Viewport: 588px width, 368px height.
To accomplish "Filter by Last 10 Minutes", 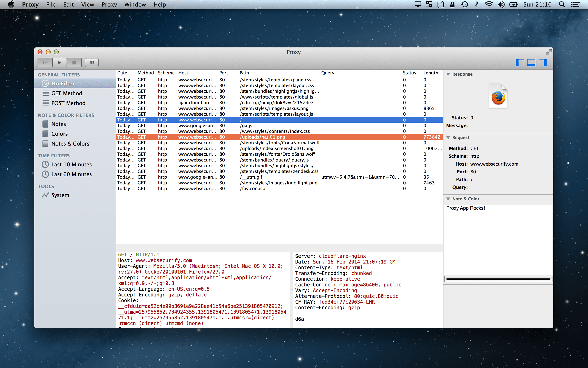I will 75,164.
